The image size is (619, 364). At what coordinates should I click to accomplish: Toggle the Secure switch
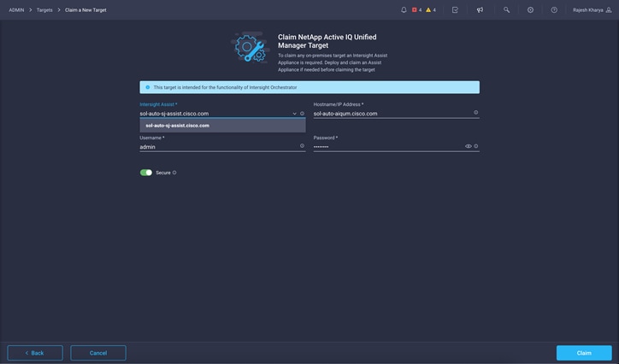(146, 173)
